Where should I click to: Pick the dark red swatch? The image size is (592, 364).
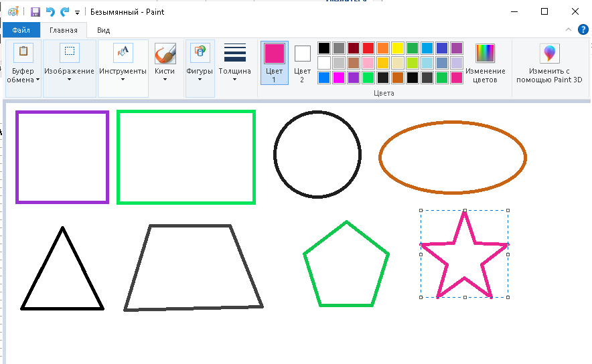(x=354, y=48)
